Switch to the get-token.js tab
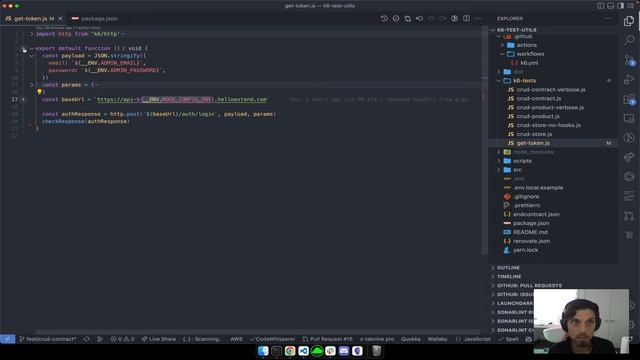640x360 pixels. click(30, 19)
